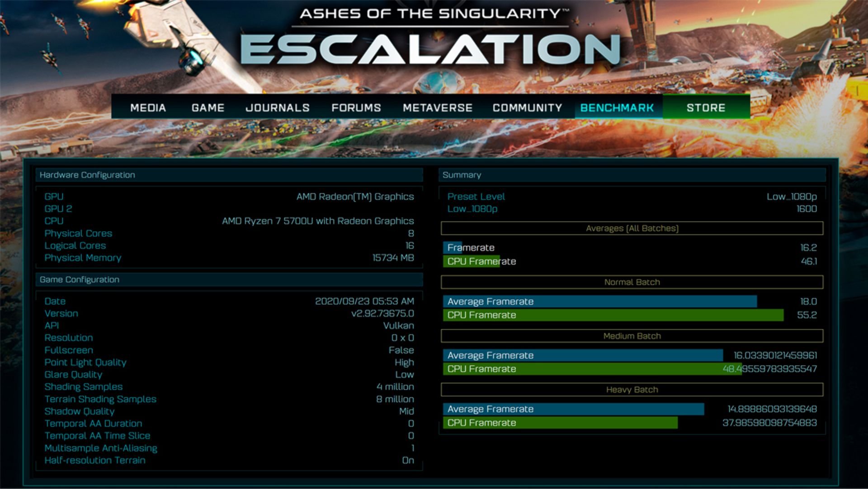Screen dimensions: 868x489
Task: Click the Normal Batch value 18.0
Action: click(808, 301)
